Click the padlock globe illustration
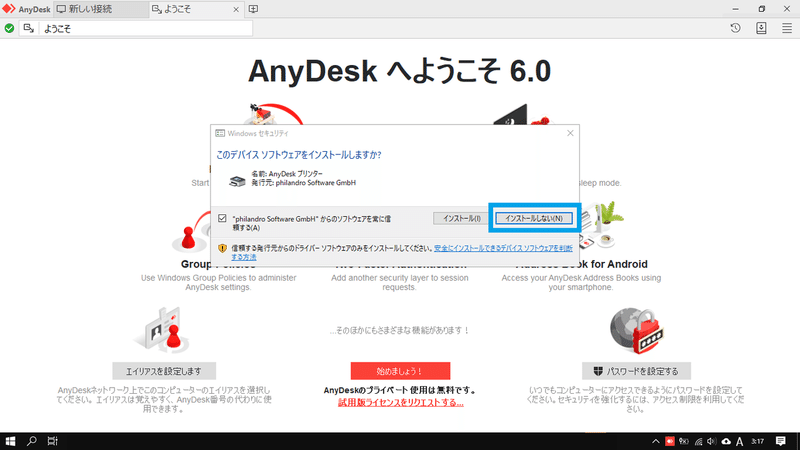The width and height of the screenshot is (800, 450). 636,330
